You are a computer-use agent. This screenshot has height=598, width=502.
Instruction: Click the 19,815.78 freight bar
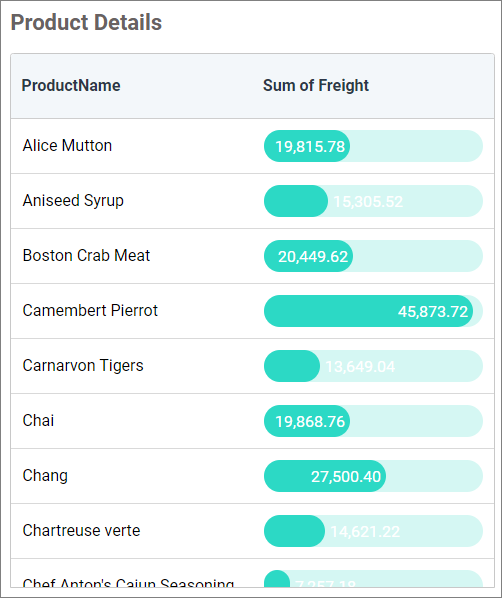(x=373, y=146)
